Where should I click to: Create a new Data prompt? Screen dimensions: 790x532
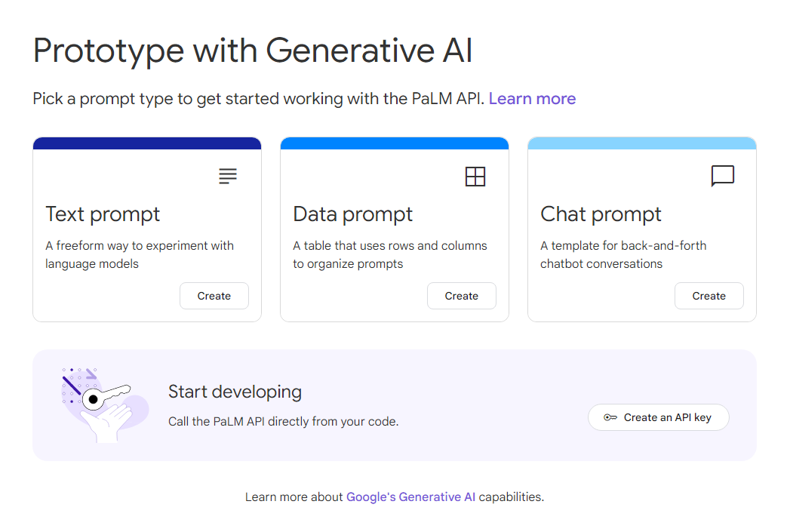click(462, 296)
